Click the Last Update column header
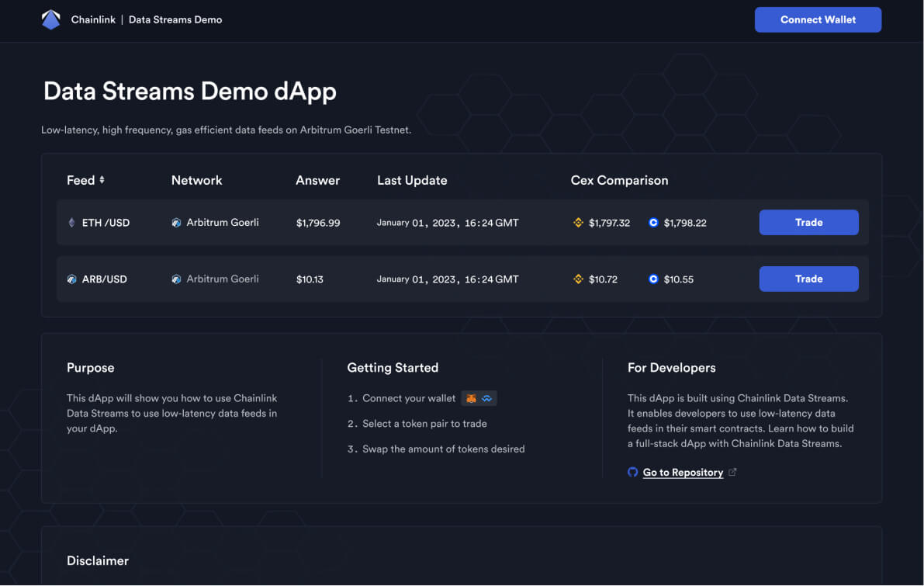This screenshot has width=924, height=586. pyautogui.click(x=412, y=180)
